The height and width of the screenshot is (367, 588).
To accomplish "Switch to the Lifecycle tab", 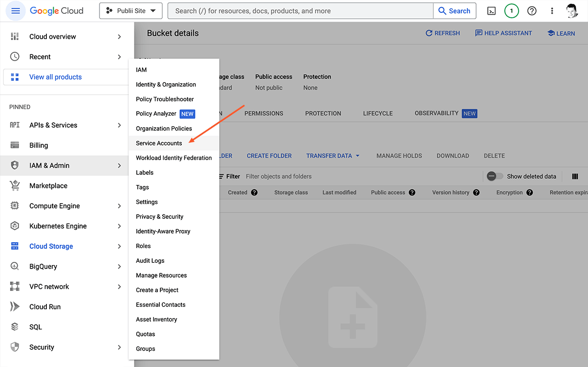I will (377, 113).
